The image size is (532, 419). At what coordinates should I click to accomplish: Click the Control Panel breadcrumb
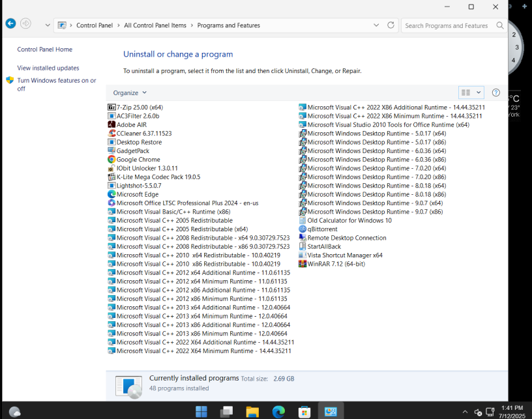tap(95, 25)
